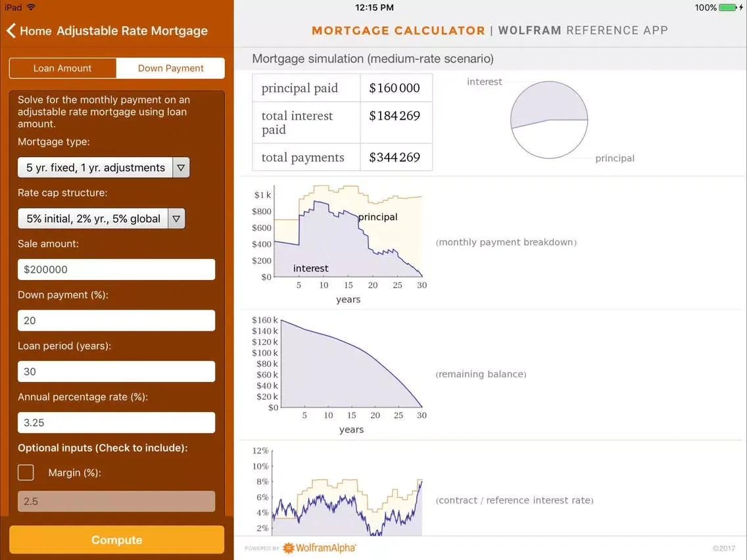Tap the 'total payments' table label
Image resolution: width=747 pixels, height=560 pixels.
tap(302, 157)
